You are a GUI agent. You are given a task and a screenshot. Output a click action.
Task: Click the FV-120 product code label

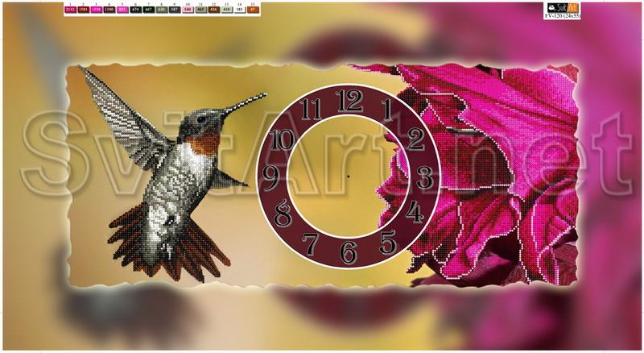click(559, 16)
